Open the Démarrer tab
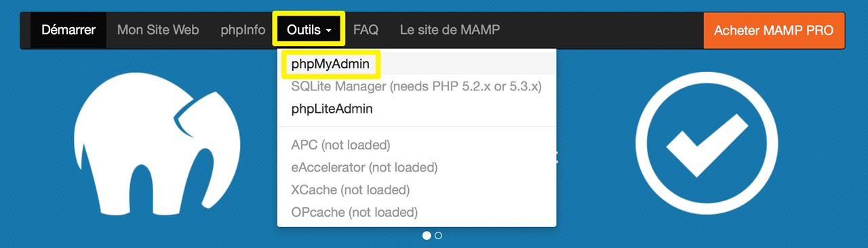Image resolution: width=868 pixels, height=248 pixels. [68, 30]
